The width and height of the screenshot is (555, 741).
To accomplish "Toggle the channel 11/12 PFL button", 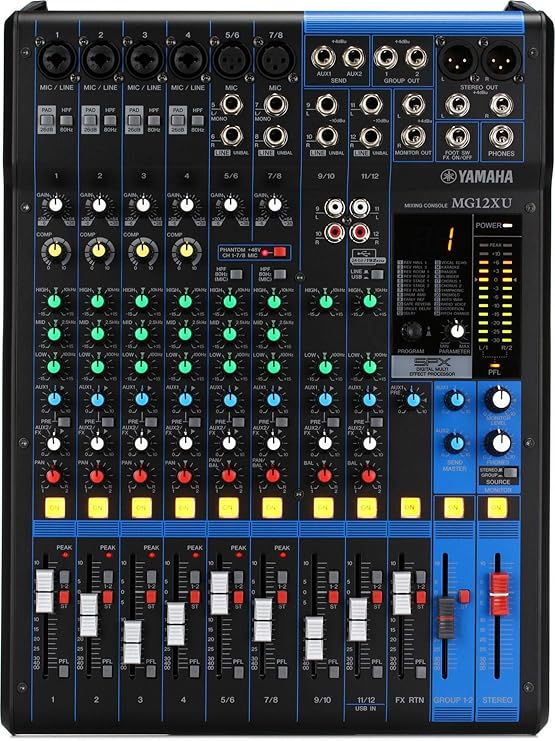I will pyautogui.click(x=377, y=672).
